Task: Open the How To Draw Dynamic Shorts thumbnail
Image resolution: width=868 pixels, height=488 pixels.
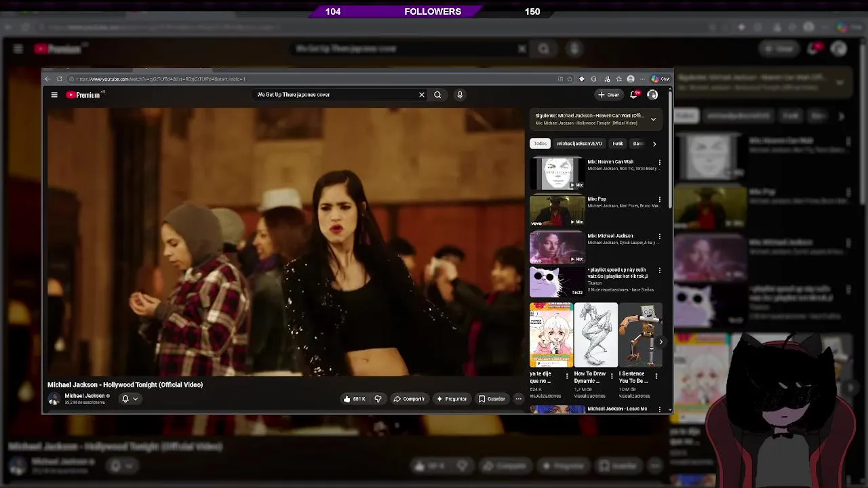Action: point(596,335)
